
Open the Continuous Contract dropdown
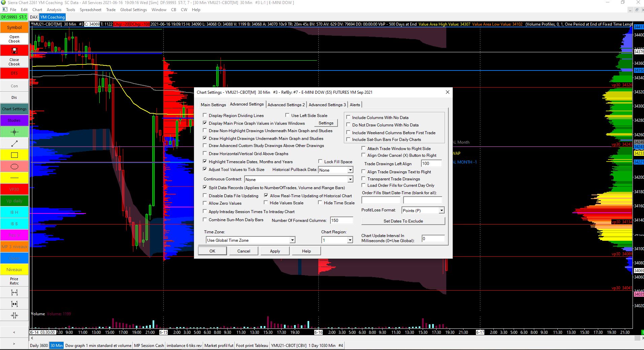tap(350, 179)
